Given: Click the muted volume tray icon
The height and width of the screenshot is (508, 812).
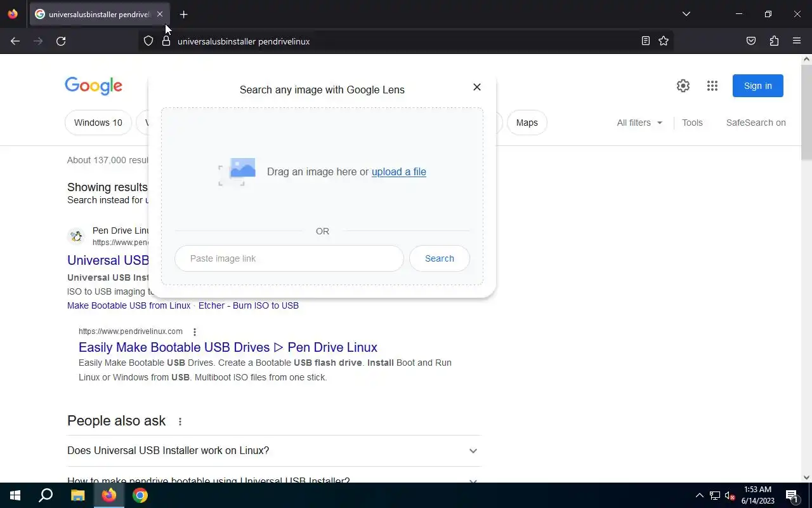Looking at the screenshot, I should tap(730, 495).
